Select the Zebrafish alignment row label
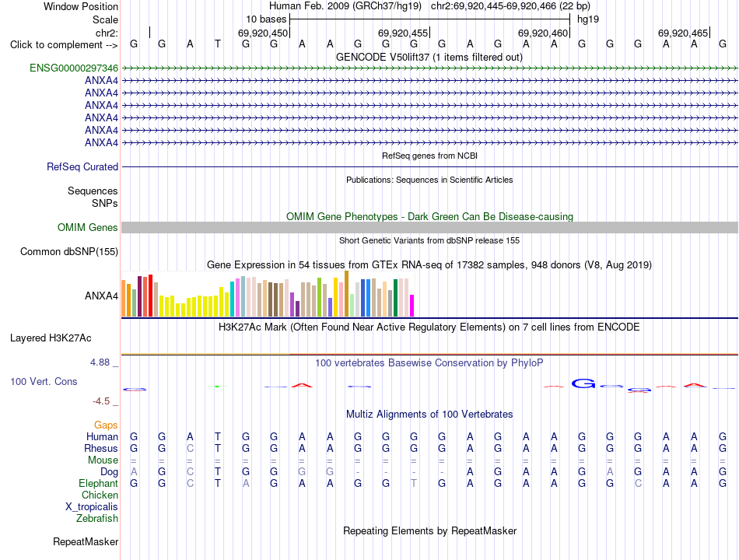Screen dimensions: 739x560 [97, 519]
